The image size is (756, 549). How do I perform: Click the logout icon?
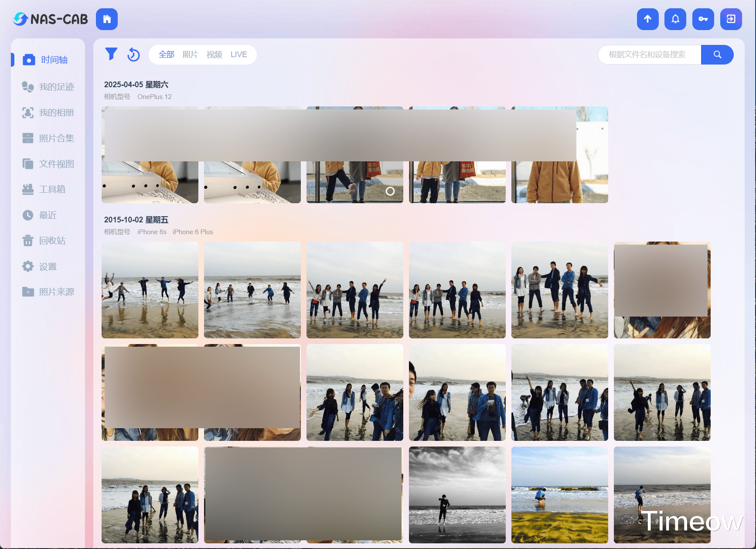(x=731, y=19)
